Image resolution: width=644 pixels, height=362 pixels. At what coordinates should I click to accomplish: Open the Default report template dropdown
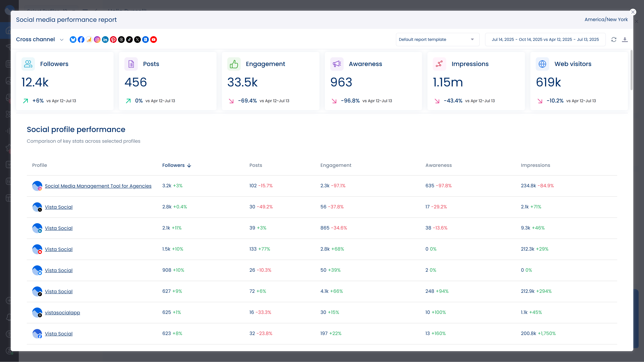[x=437, y=40]
